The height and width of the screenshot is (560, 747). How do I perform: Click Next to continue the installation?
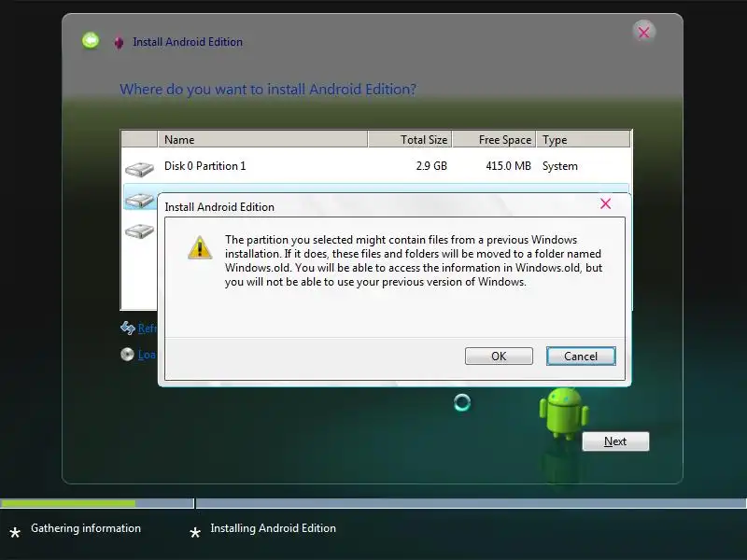615,441
